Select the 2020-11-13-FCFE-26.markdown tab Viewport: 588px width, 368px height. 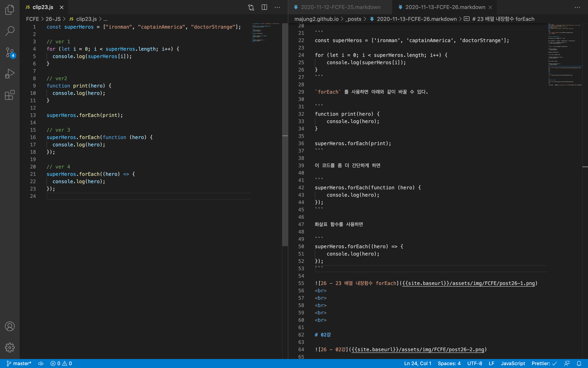pyautogui.click(x=445, y=7)
